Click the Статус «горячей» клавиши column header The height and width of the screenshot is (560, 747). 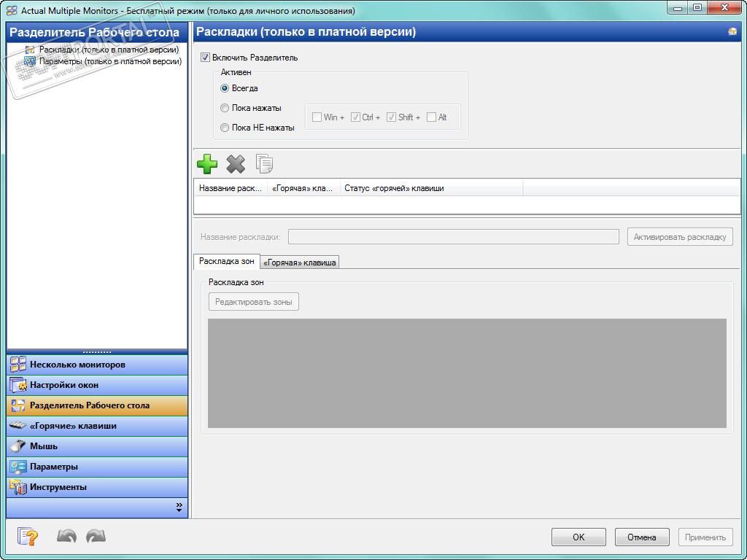431,188
